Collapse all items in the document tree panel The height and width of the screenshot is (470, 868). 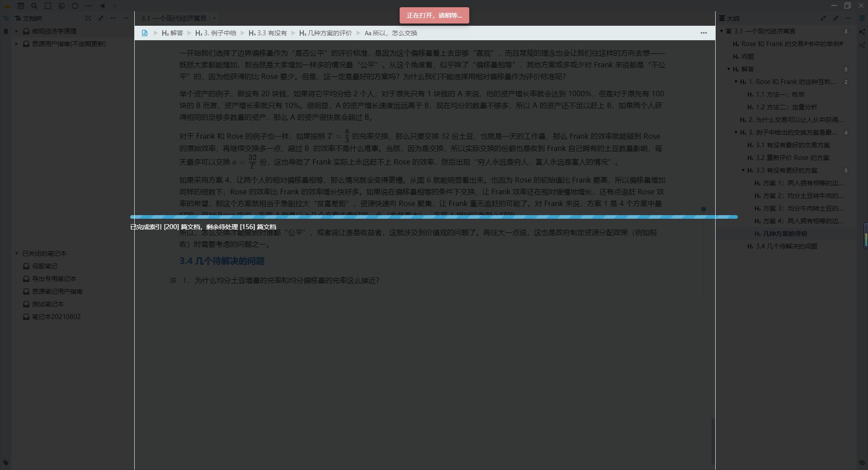pos(101,18)
